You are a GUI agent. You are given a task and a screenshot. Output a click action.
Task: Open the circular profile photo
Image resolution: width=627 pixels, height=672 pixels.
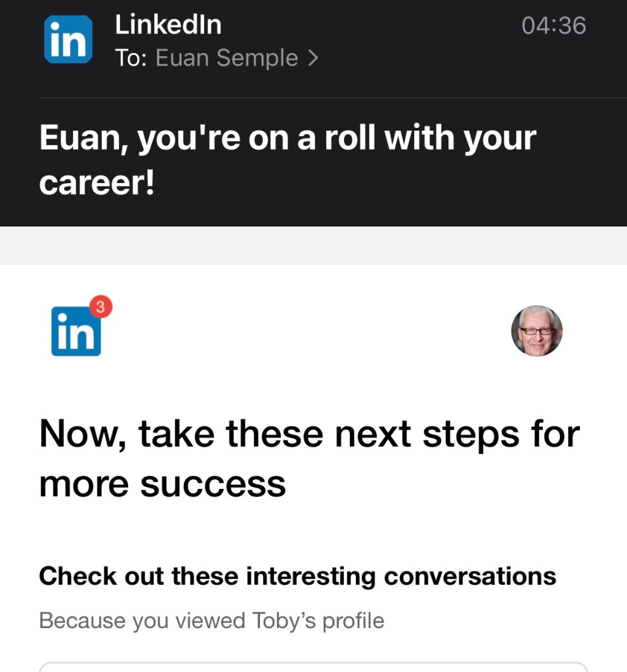536,331
